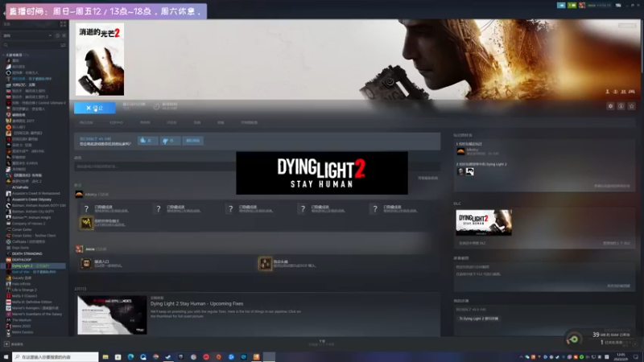The height and width of the screenshot is (362, 644).
Task: Select Mafia III: Definitive Edition entry
Action: pos(32,302)
